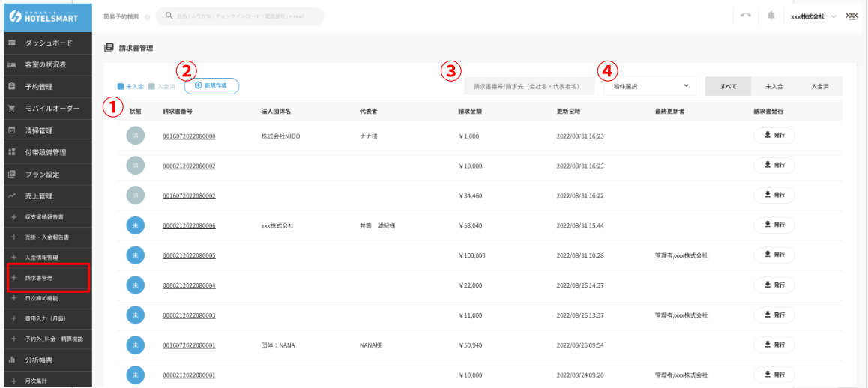
Task: Open ダッシュボード from the sidebar
Action: [x=49, y=43]
